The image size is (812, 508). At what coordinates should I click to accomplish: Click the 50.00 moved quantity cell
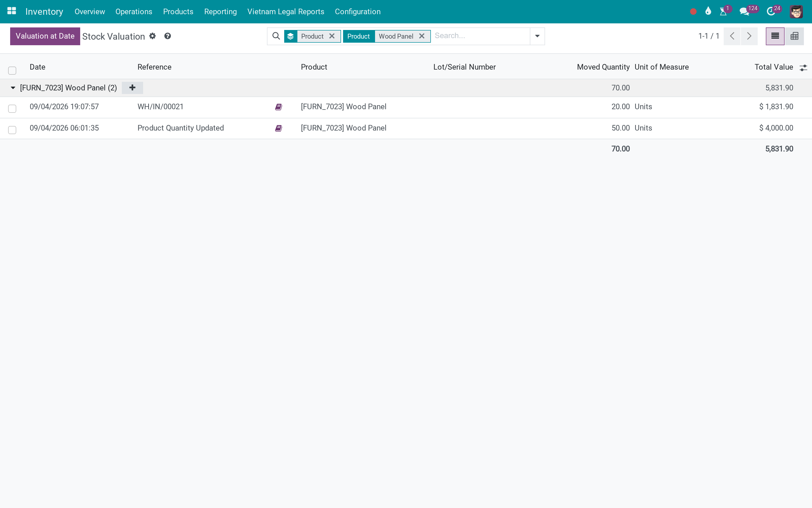(x=620, y=128)
